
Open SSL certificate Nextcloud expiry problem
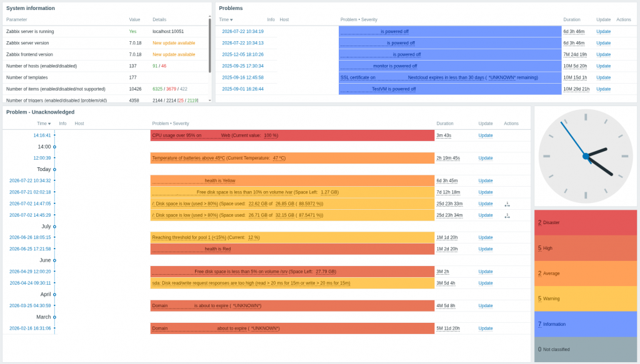pyautogui.click(x=439, y=77)
